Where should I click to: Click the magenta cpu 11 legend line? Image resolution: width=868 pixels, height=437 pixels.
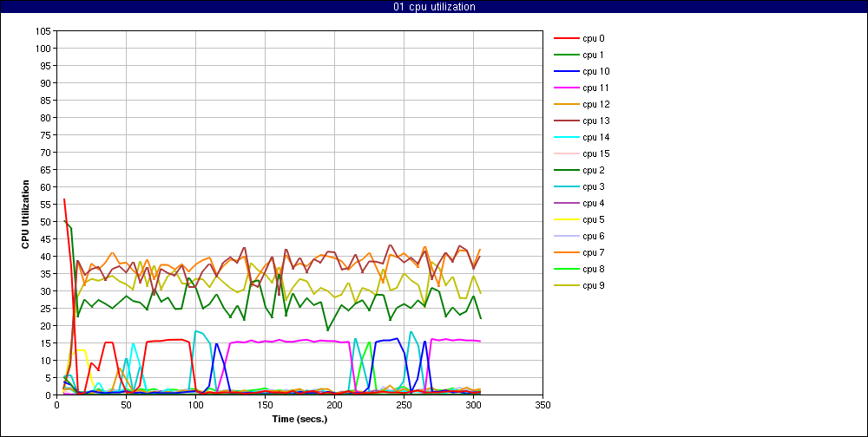tap(566, 88)
